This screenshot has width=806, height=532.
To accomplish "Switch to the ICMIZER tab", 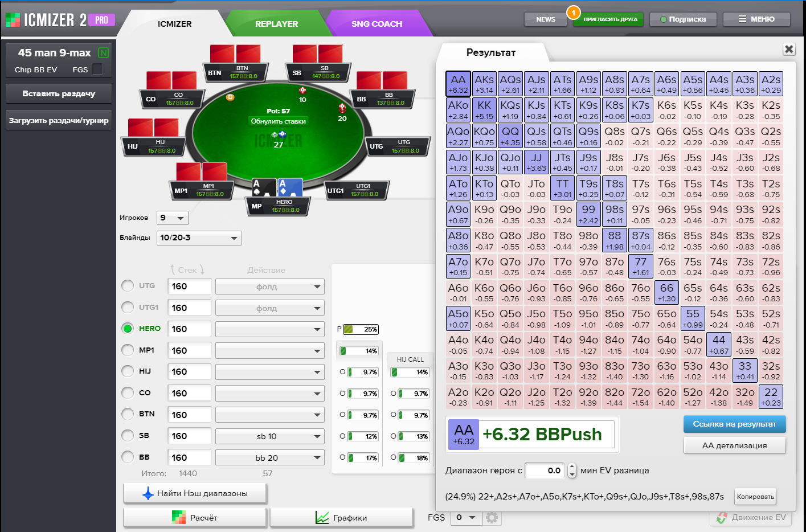I will pos(174,24).
